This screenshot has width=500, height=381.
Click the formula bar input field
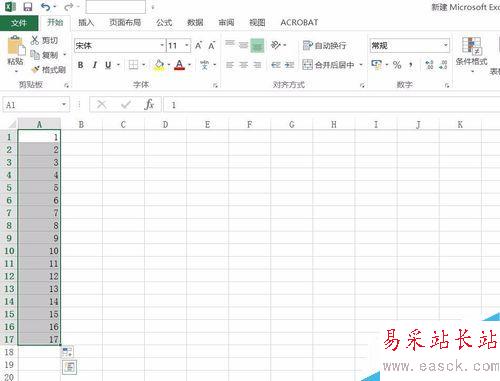tap(332, 105)
